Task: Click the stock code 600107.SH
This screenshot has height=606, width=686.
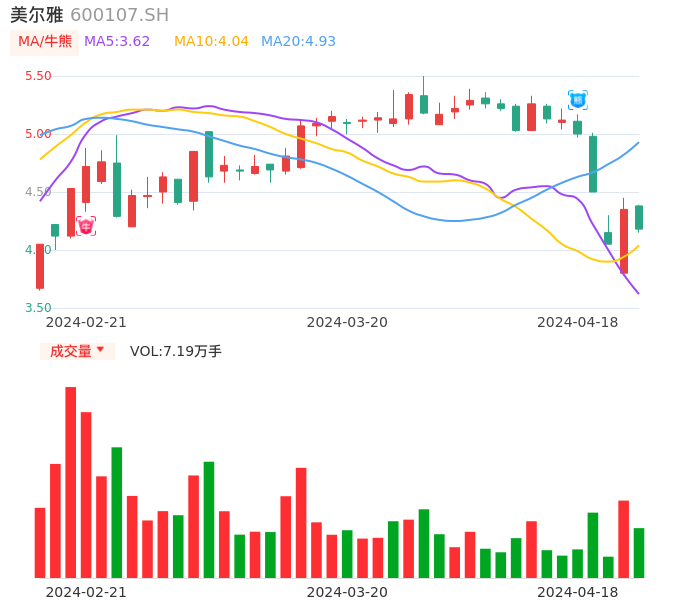Action: pyautogui.click(x=120, y=15)
